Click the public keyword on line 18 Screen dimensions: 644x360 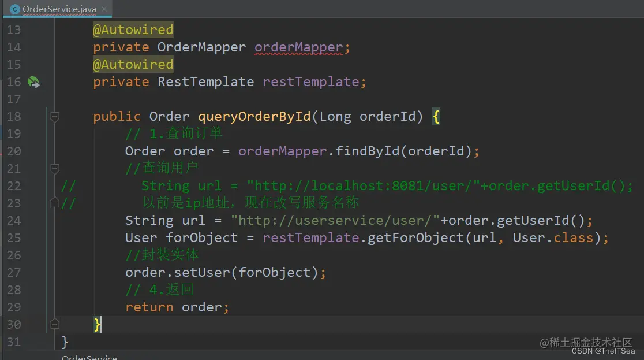point(117,117)
